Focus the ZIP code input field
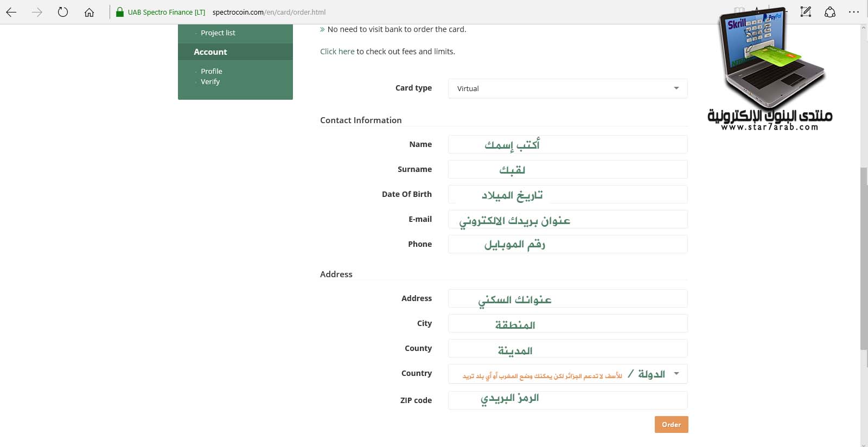This screenshot has width=868, height=447. tap(567, 400)
